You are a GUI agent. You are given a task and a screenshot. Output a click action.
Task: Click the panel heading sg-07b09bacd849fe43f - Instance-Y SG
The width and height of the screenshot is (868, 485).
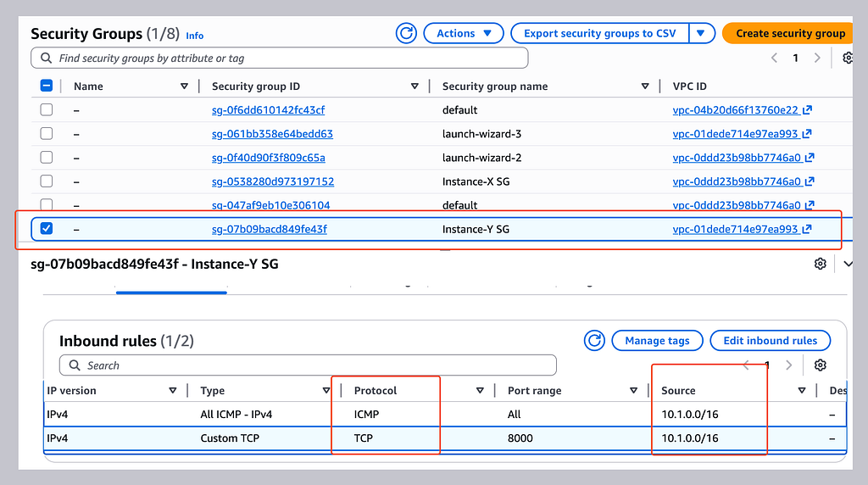point(154,264)
